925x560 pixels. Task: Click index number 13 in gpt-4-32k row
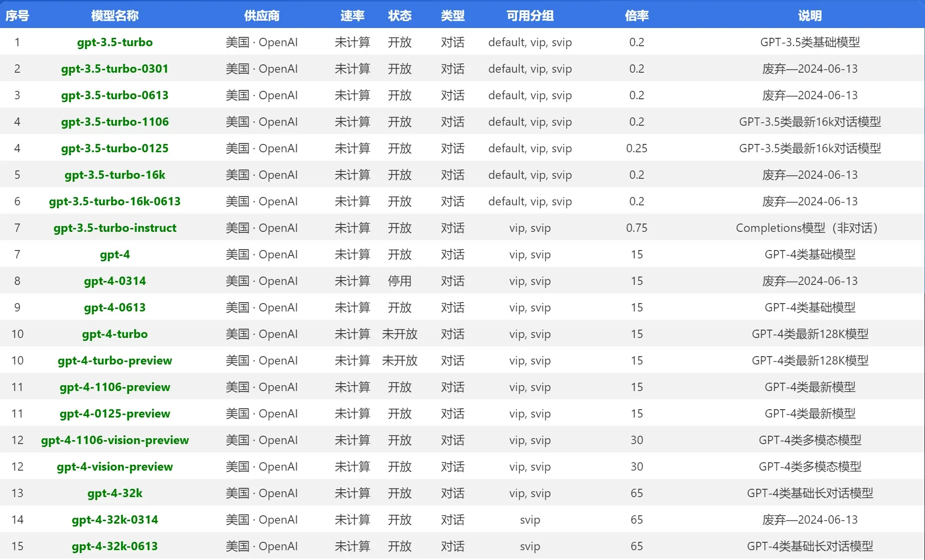pyautogui.click(x=17, y=493)
